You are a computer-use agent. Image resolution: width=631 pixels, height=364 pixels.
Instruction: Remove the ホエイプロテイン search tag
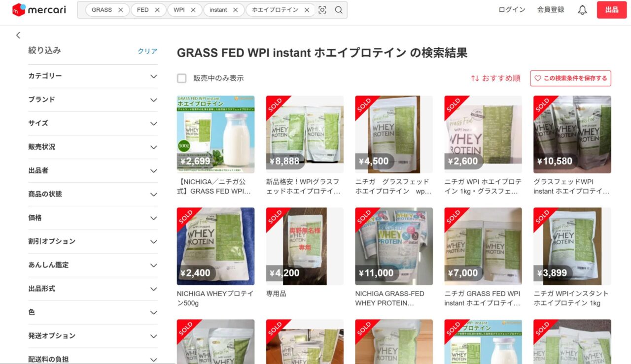click(x=307, y=10)
